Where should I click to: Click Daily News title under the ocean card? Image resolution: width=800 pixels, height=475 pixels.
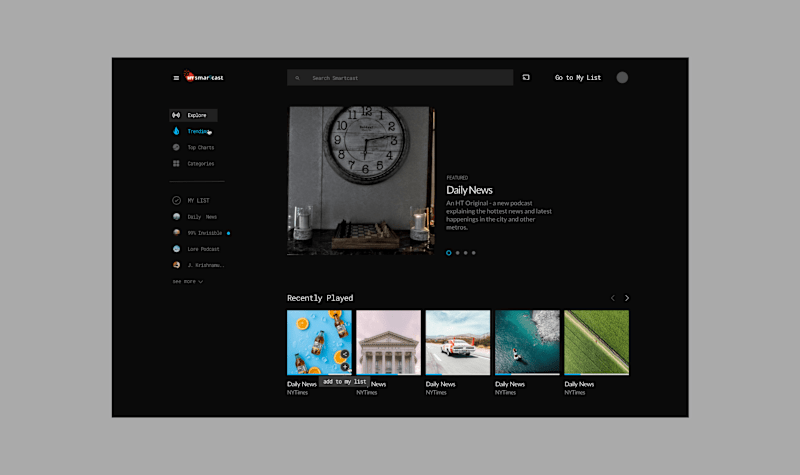pos(510,384)
